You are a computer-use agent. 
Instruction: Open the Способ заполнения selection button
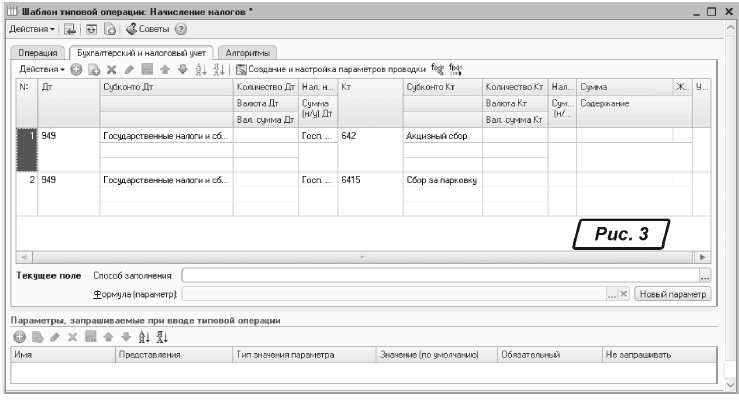(x=704, y=275)
